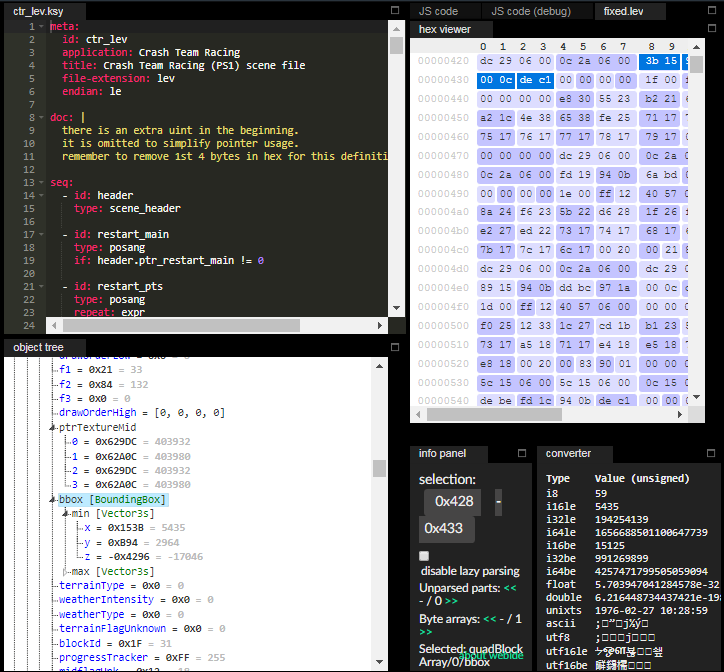
Task: Go to next unparsed part arrow
Action: coord(451,601)
